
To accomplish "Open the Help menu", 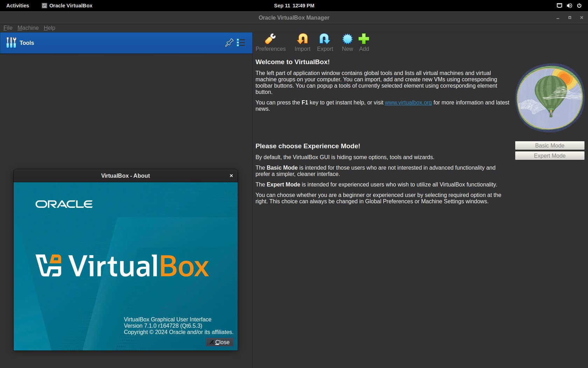I will coord(49,28).
